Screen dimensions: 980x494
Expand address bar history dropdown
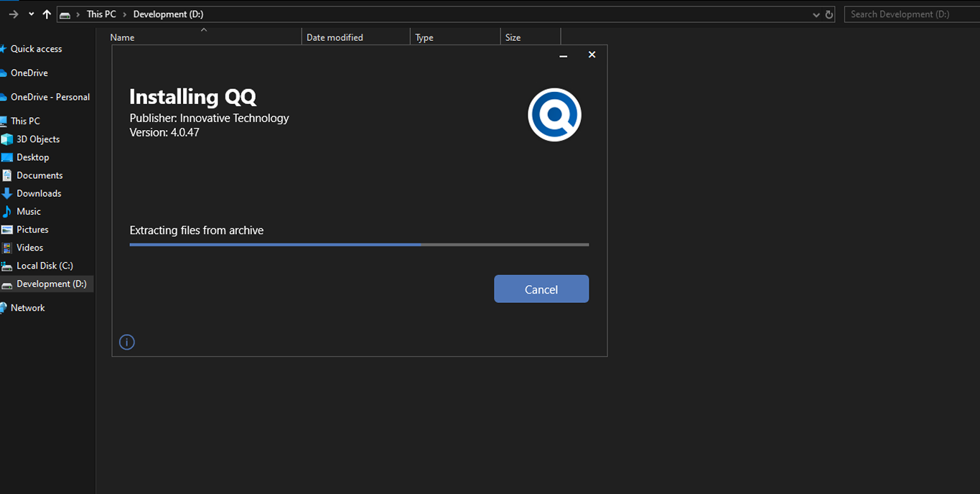click(816, 14)
